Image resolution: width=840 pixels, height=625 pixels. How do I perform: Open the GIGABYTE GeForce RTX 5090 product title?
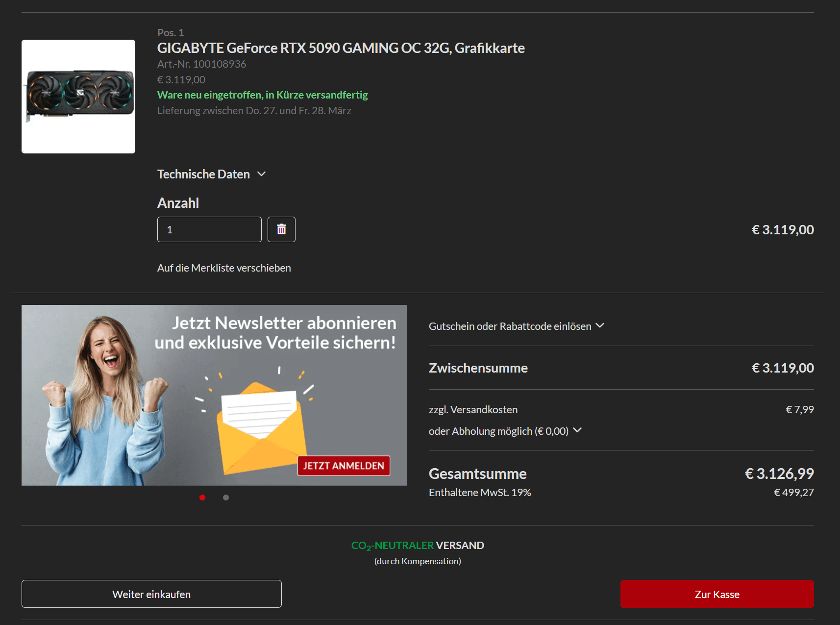pos(341,48)
